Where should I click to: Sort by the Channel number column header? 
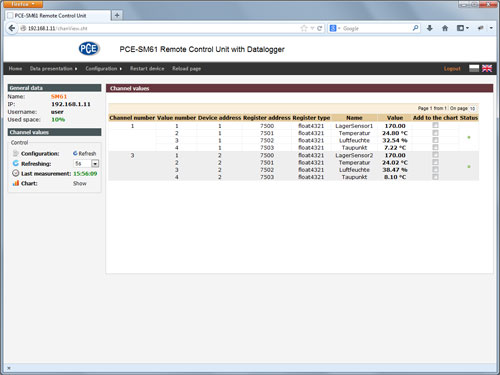click(x=132, y=118)
